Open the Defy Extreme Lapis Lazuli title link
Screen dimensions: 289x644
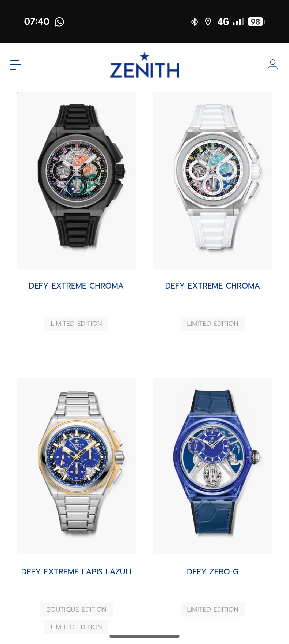(76, 571)
